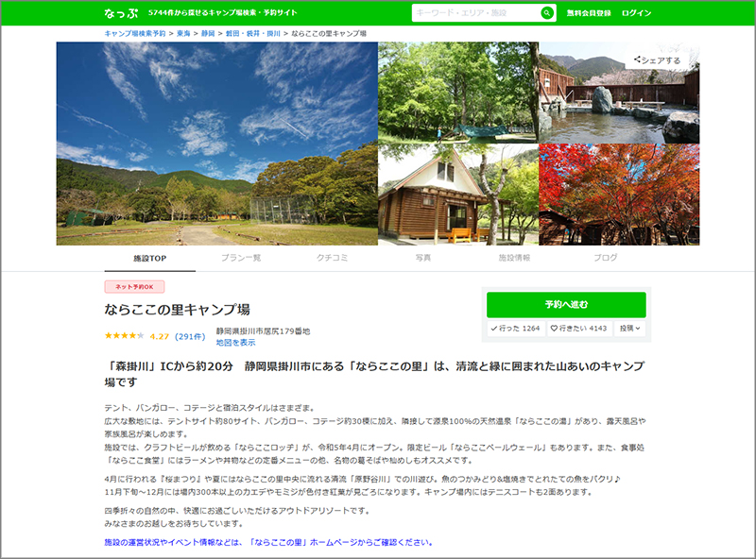The width and height of the screenshot is (756, 559).
Task: Open the クチコミ tab
Action: (333, 258)
